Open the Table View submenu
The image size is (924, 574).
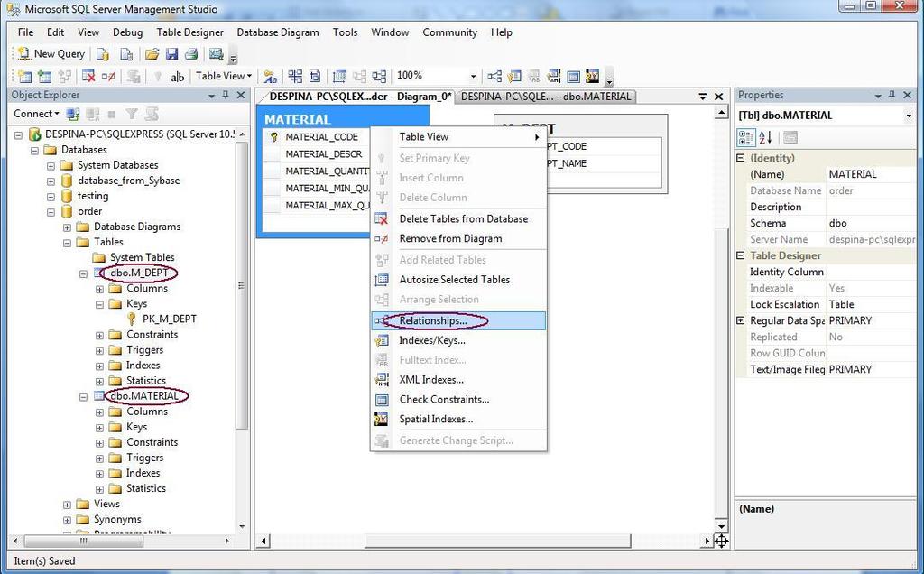coord(458,136)
